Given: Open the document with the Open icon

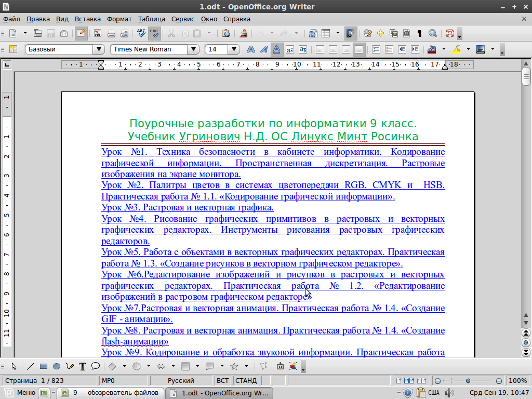Looking at the screenshot, I should [x=37, y=33].
